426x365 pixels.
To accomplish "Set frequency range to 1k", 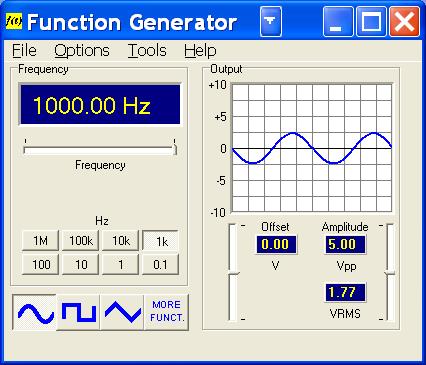I will click(161, 241).
